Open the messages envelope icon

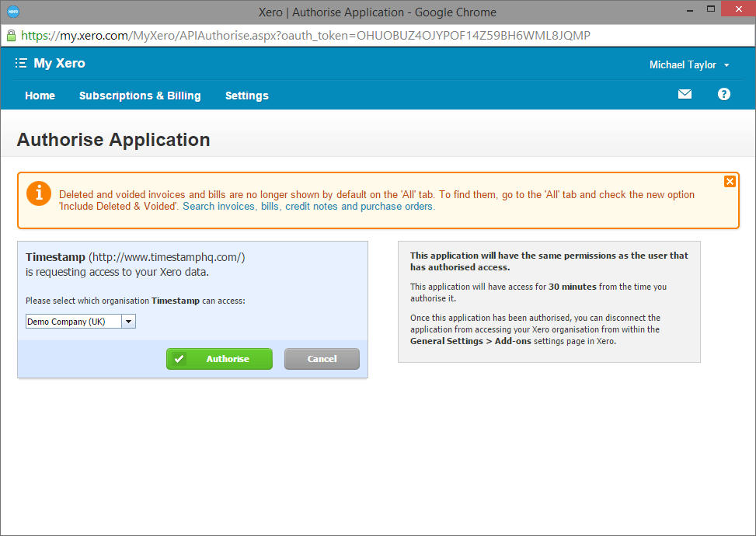[x=685, y=94]
